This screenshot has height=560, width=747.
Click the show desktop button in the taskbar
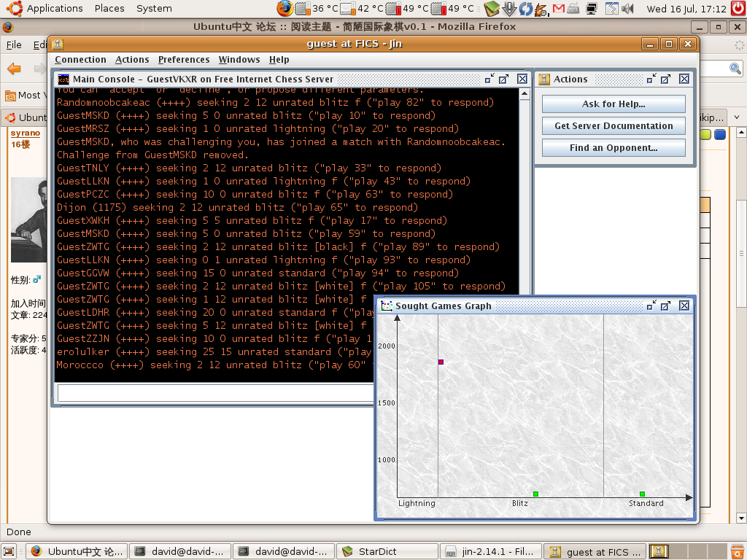9,551
